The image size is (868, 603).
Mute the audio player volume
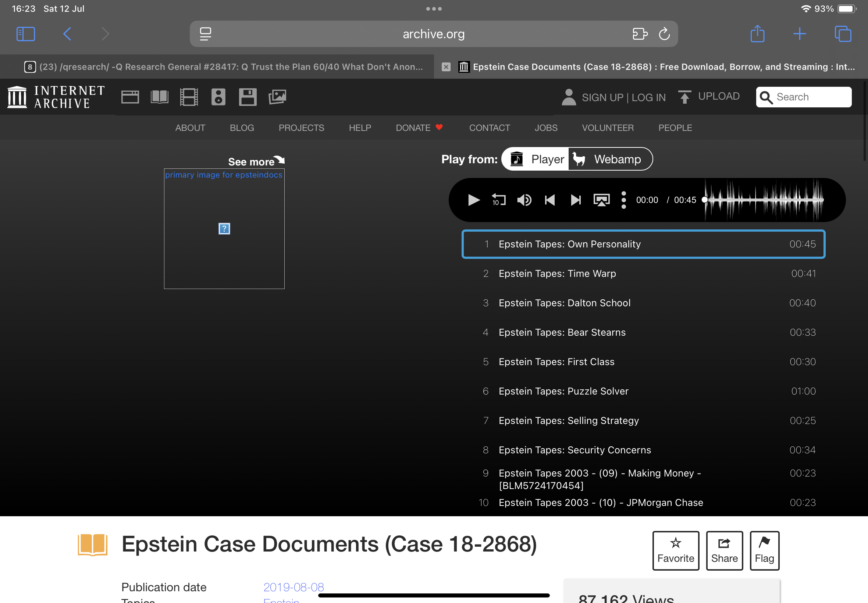click(524, 200)
